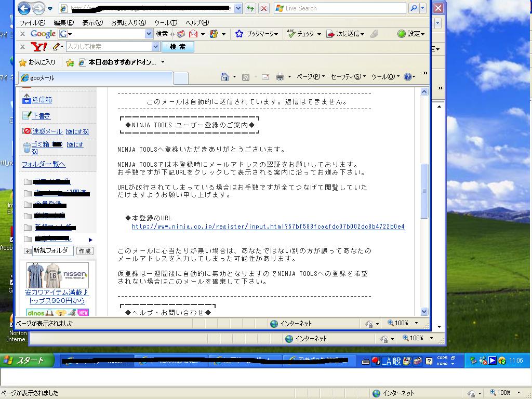The height and width of the screenshot is (399, 532).
Task: Click the nissen advertisement thumbnail
Action: pyautogui.click(x=57, y=275)
